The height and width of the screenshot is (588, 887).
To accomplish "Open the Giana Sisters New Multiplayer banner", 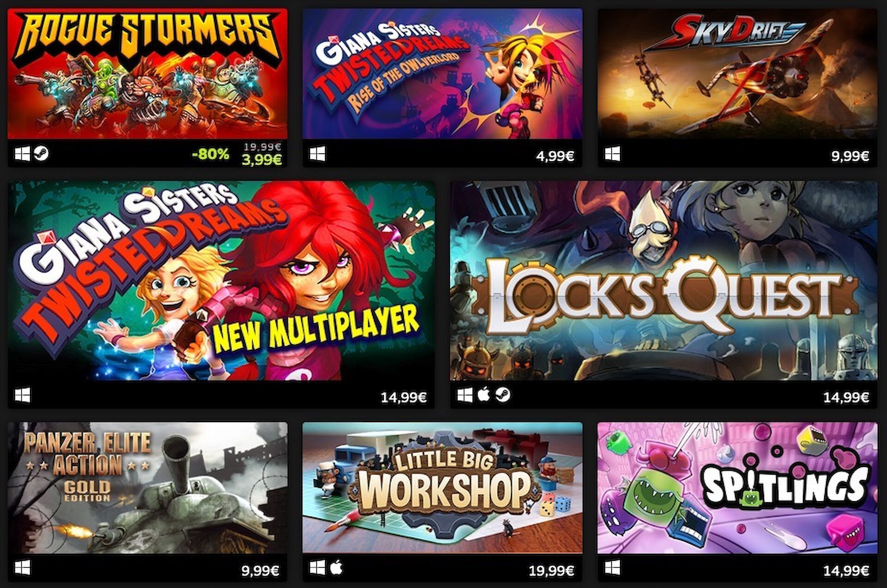I will (x=221, y=281).
